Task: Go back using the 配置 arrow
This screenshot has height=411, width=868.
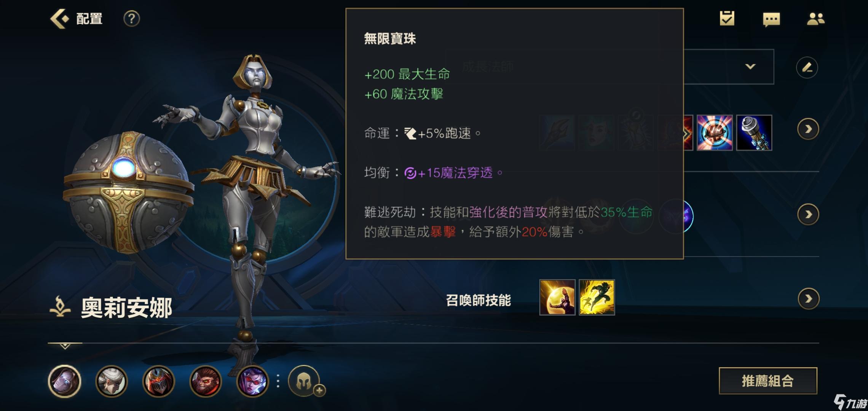Action: click(60, 19)
